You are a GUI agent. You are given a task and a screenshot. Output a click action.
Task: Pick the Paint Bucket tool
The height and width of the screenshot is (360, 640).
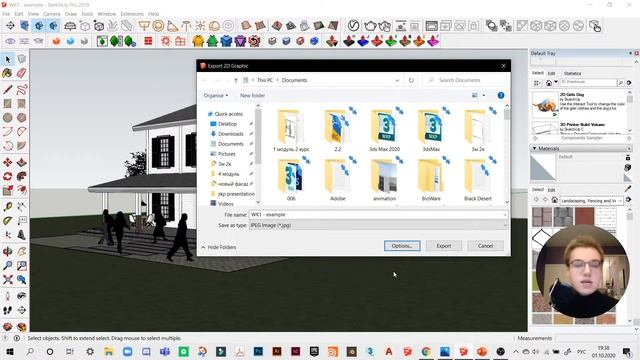[7, 73]
